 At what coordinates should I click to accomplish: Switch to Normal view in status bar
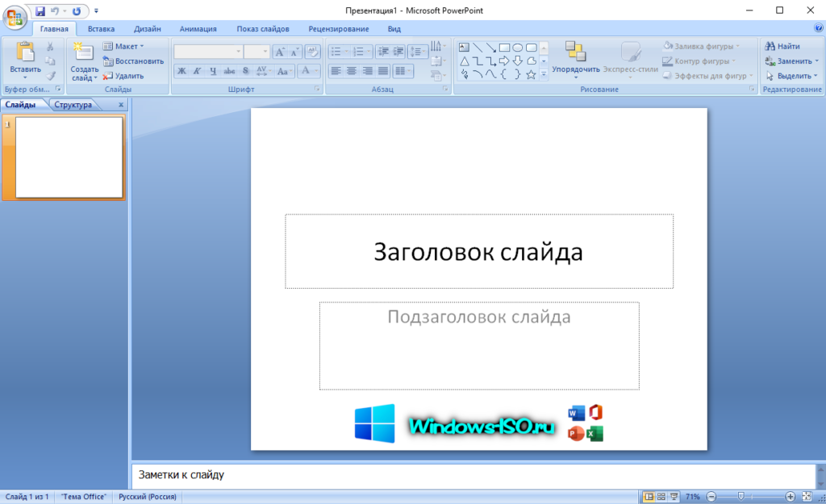pos(649,497)
